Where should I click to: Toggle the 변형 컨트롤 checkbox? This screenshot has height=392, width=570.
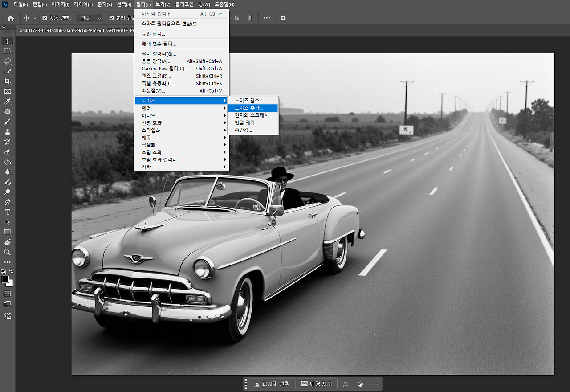112,18
